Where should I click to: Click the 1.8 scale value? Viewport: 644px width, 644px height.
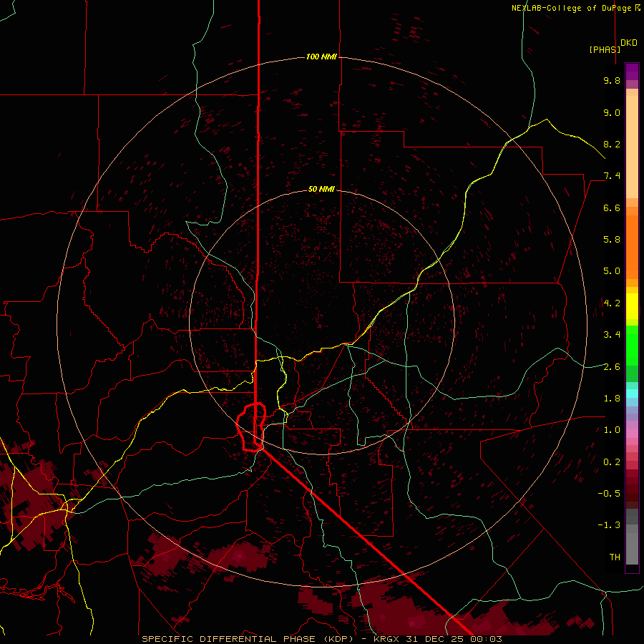[x=612, y=399]
